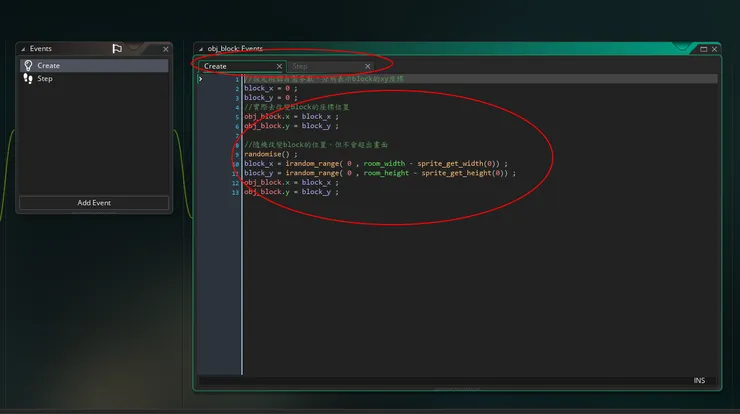Click room_height in line 11
The height and width of the screenshot is (414, 740).
(x=386, y=173)
